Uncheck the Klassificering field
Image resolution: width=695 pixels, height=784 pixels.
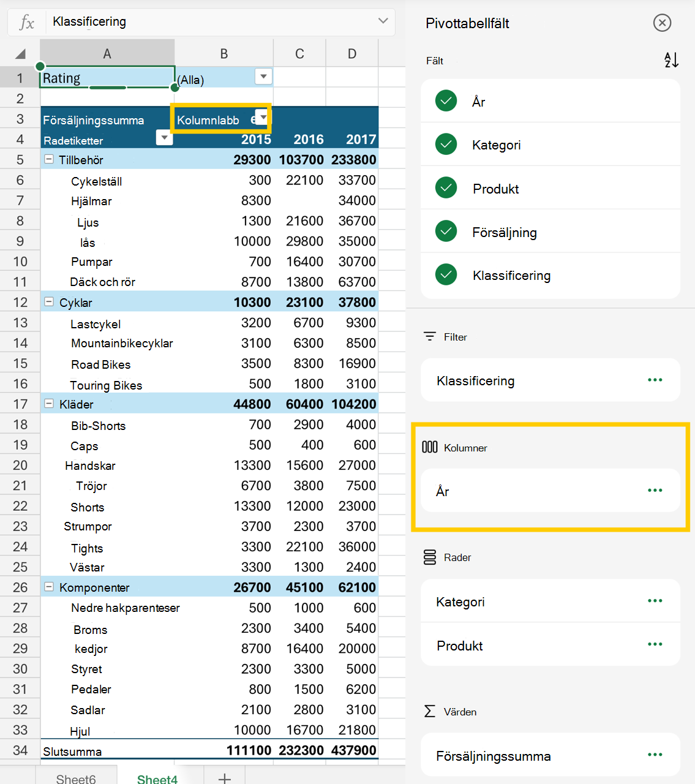pyautogui.click(x=446, y=274)
